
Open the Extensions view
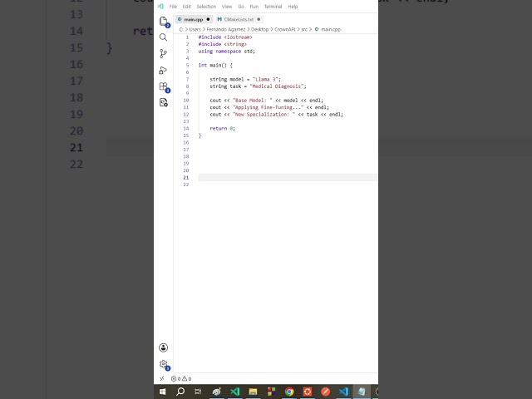click(164, 86)
